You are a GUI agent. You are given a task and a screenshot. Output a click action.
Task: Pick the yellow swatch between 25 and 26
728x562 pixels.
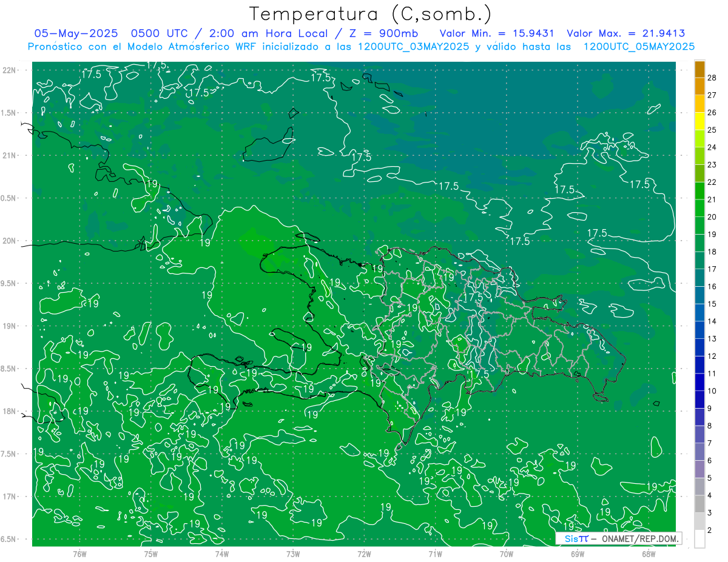(x=699, y=121)
